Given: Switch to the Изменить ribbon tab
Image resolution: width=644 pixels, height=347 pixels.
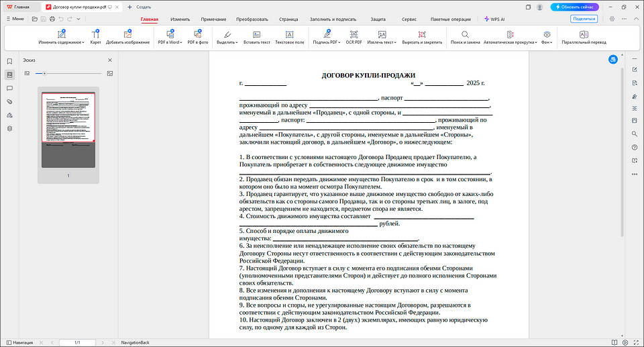Looking at the screenshot, I should 180,19.
